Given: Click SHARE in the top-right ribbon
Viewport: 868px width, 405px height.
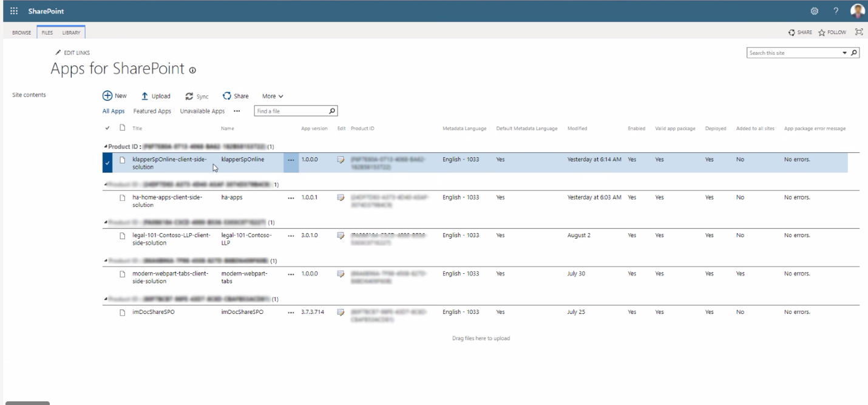Looking at the screenshot, I should point(800,33).
